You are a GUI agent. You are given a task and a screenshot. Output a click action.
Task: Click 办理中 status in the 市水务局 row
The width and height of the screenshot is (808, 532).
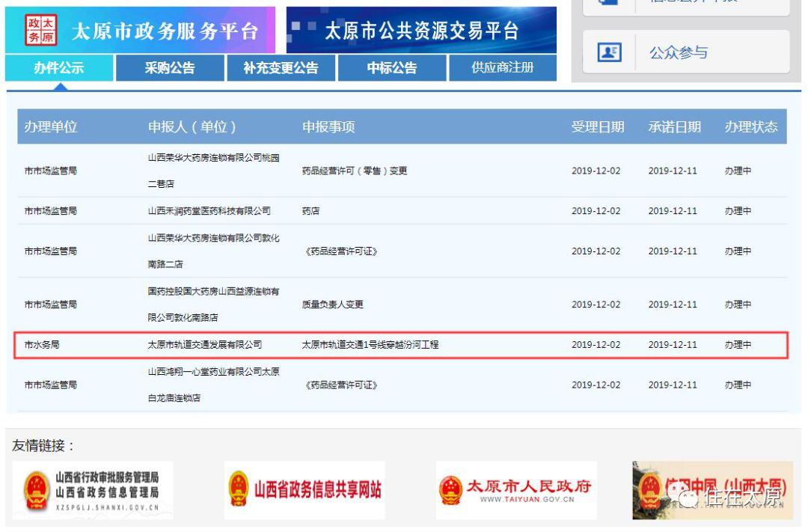pyautogui.click(x=738, y=344)
